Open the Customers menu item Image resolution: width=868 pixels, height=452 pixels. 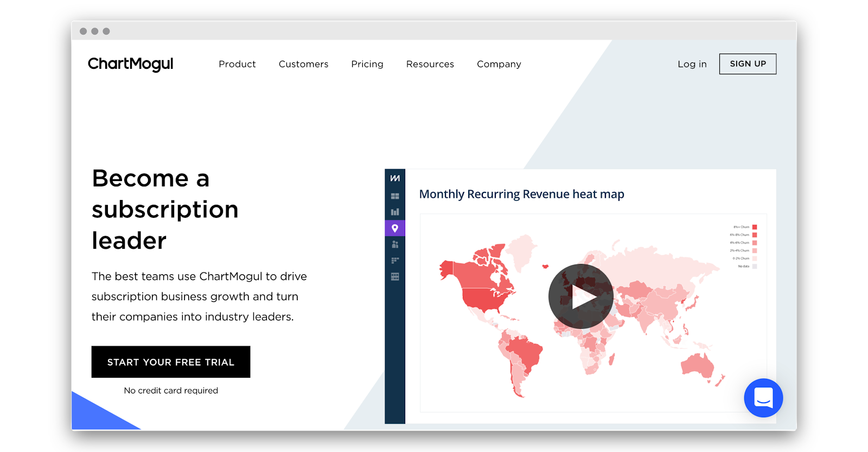point(303,64)
